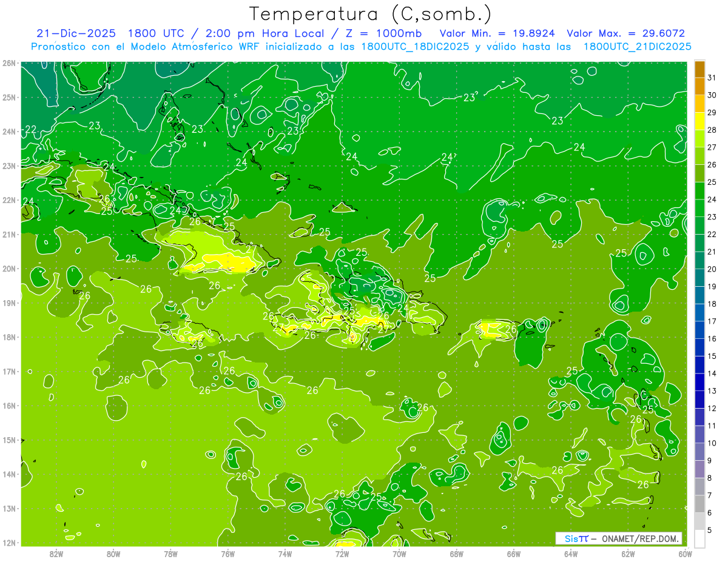Click the legend swatch between 25 and 26
The height and width of the screenshot is (562, 728).
point(699,173)
